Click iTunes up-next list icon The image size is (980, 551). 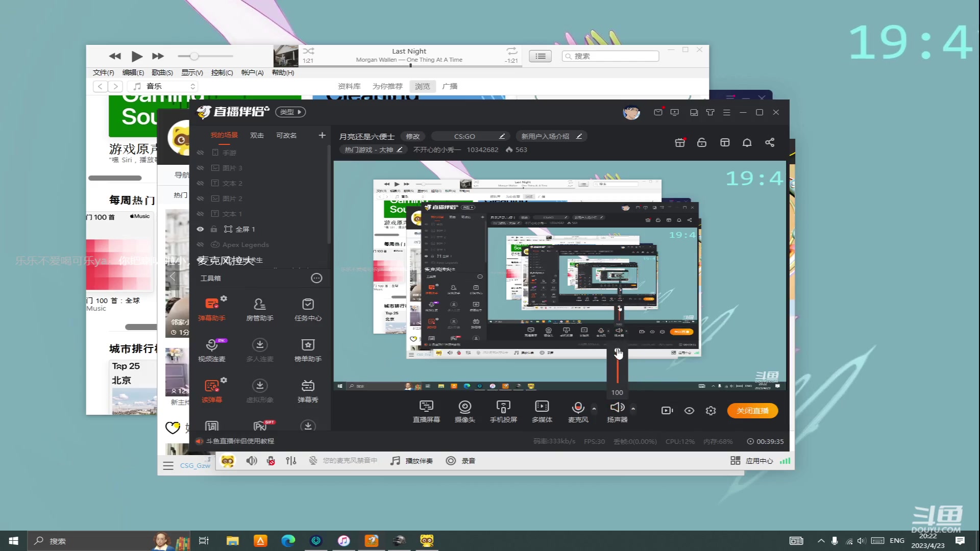pos(540,56)
